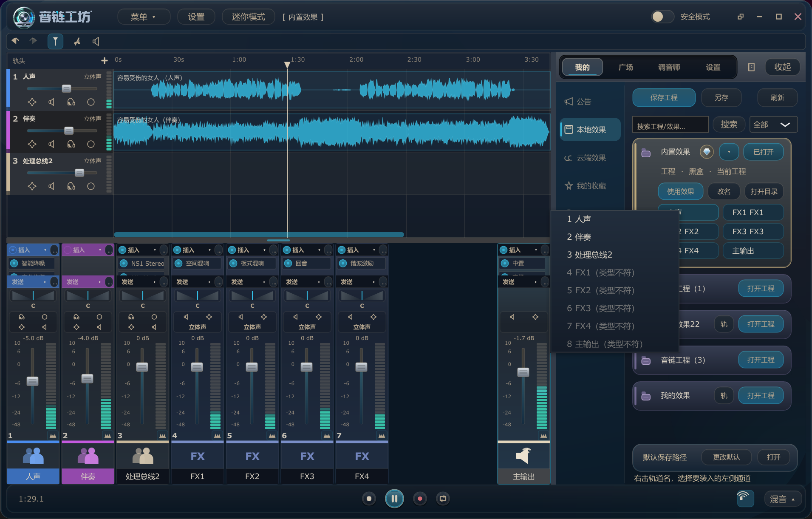Screen dimensions: 812x519
Task: Solo the 伴奏 track headphone icon
Action: [x=71, y=144]
